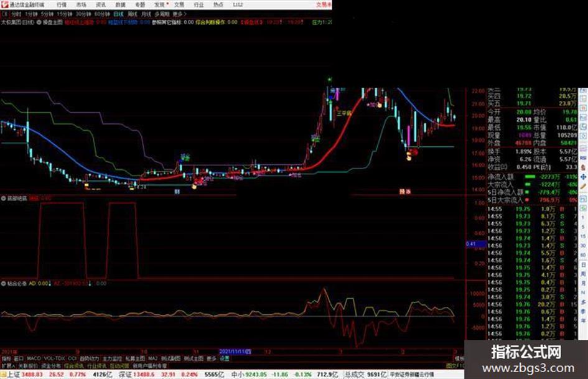Open the 热点 menu
Viewport: 588px width, 379px height.
tap(218, 5)
